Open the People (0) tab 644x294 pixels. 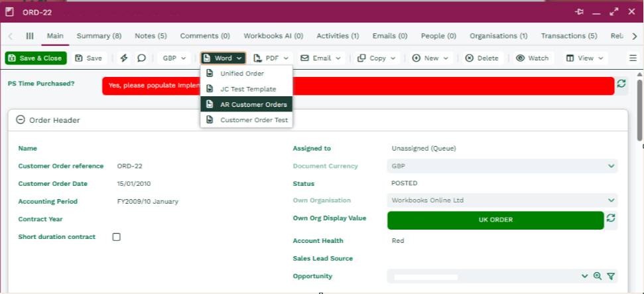pos(438,36)
